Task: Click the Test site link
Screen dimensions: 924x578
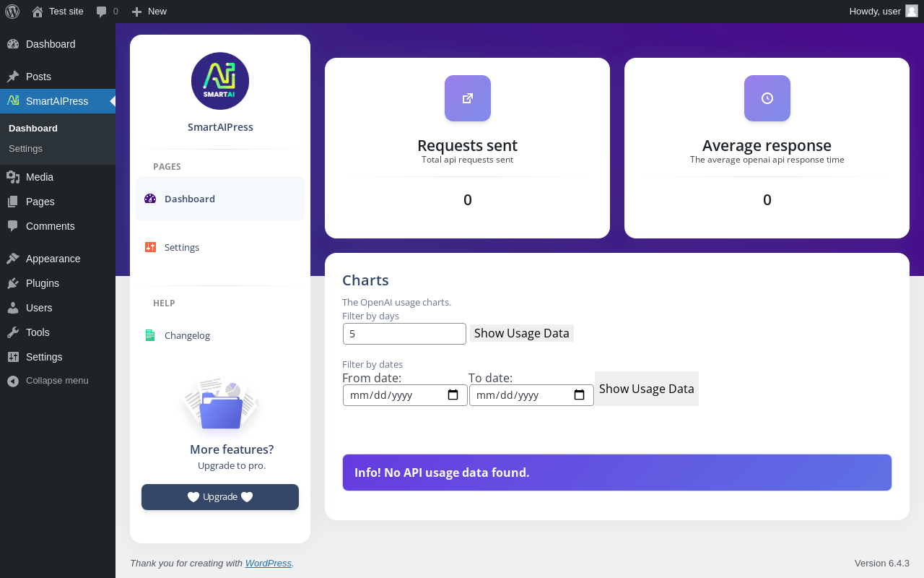Action: (58, 12)
